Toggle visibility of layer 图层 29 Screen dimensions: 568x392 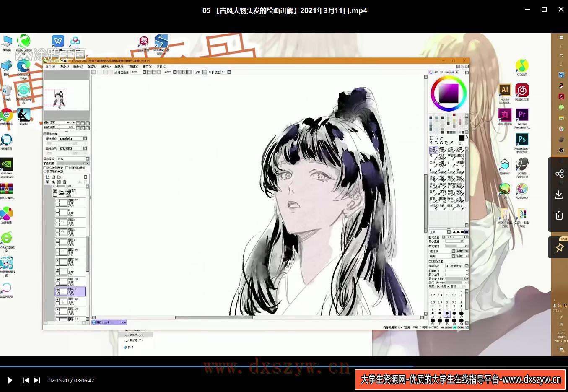(57, 299)
